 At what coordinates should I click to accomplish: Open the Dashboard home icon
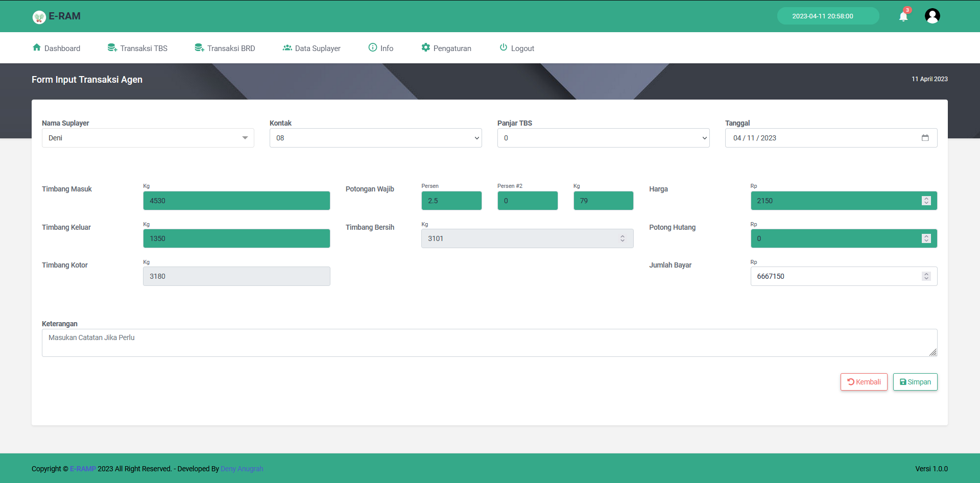click(36, 47)
